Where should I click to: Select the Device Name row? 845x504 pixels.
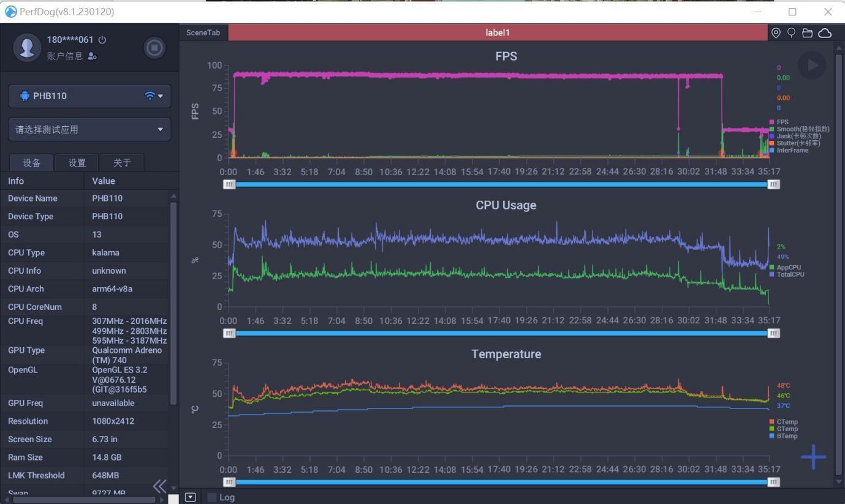coord(85,198)
